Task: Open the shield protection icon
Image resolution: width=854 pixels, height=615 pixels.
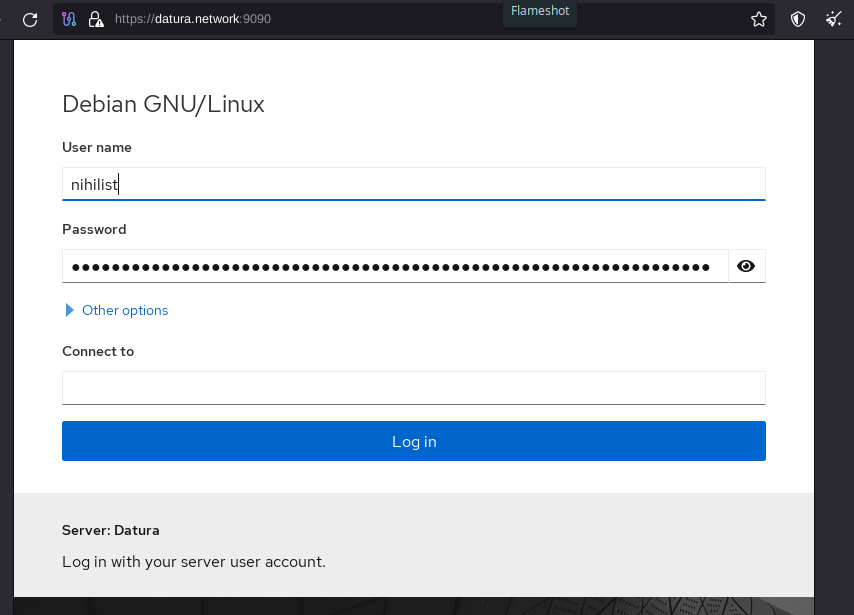Action: [798, 20]
